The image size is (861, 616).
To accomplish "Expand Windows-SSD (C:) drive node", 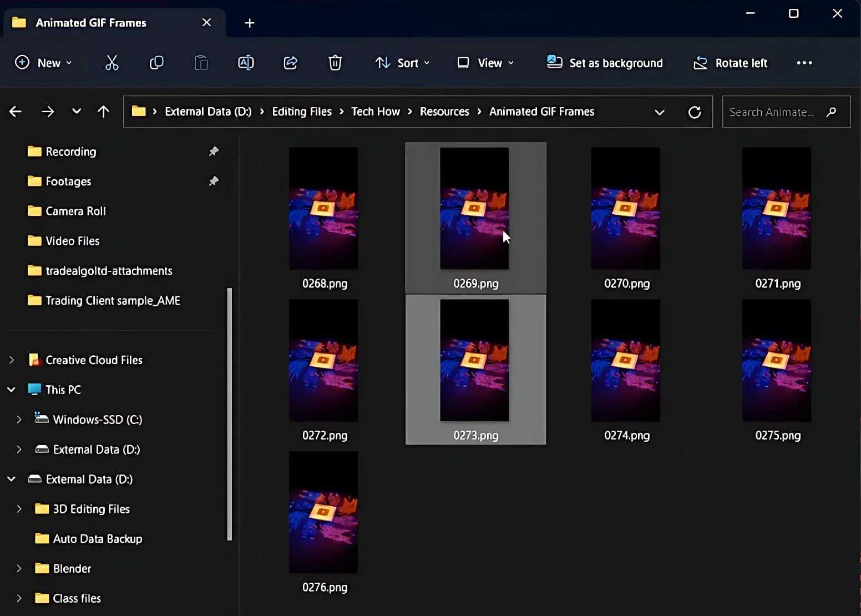I will tap(19, 420).
